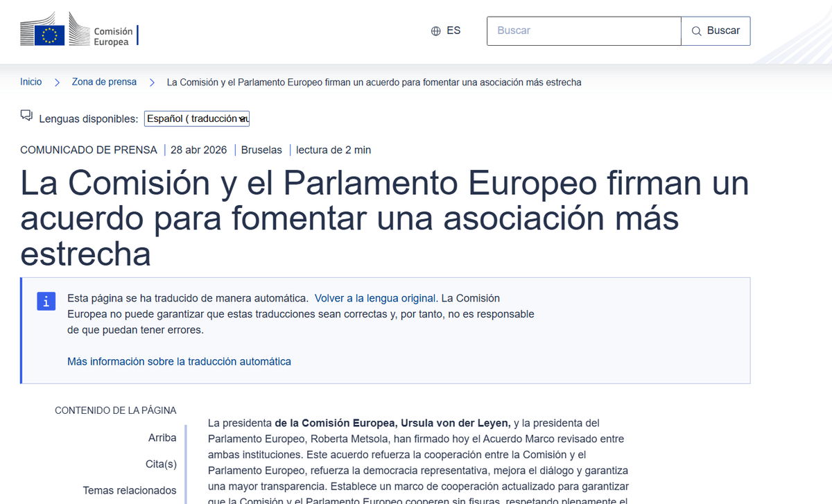This screenshot has height=504, width=832.
Task: Click the COMUNICADO DE PRENSA label
Action: coord(89,150)
